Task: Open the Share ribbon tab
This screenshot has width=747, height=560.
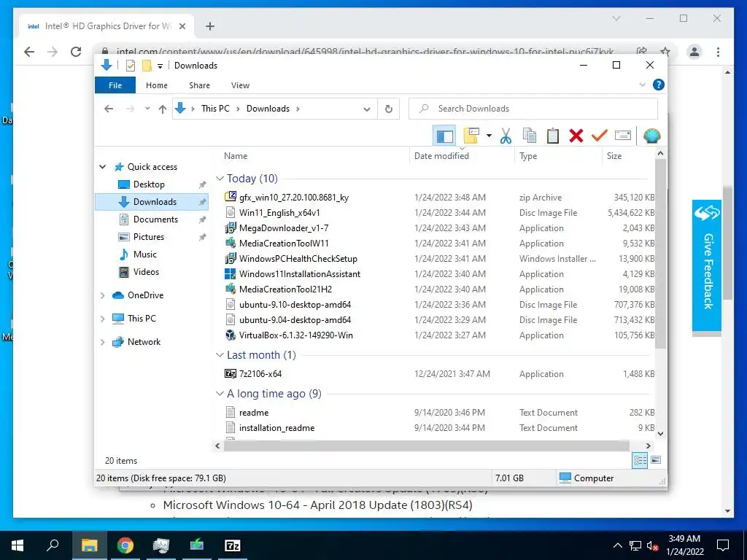Action: point(199,85)
